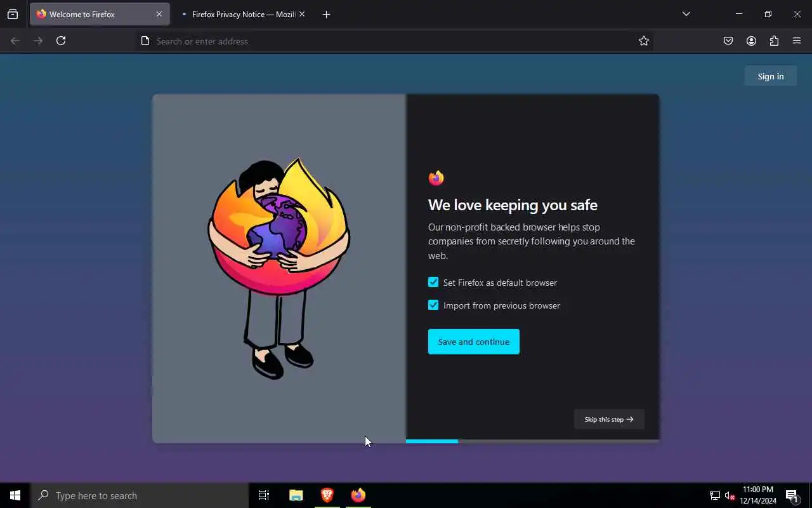Uncheck Set Firefox as default browser
812x508 pixels.
tap(433, 282)
